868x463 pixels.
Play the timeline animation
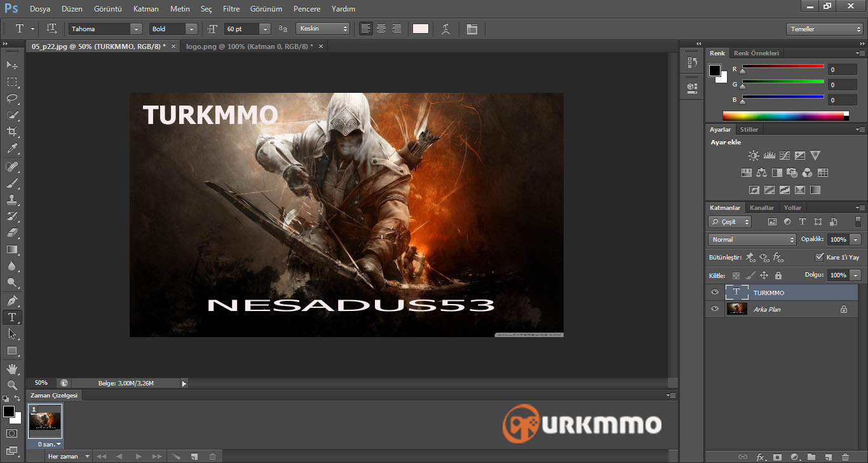click(x=138, y=457)
